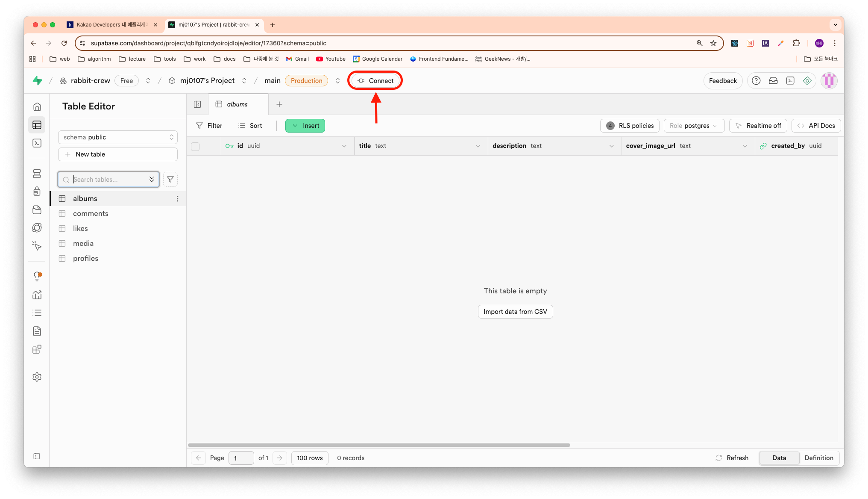Screen dimensions: 868x499
Task: Open the Database sidebar icon
Action: [x=37, y=174]
